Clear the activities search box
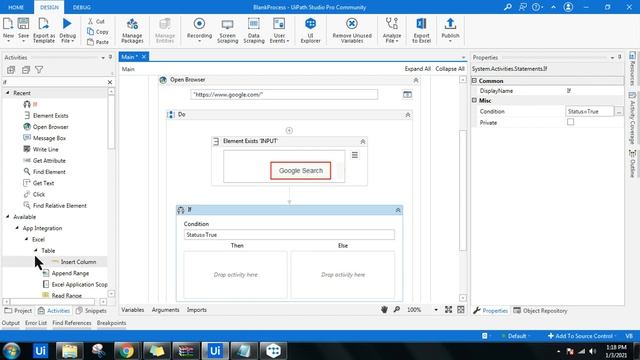Image resolution: width=640 pixels, height=360 pixels. 110,82
